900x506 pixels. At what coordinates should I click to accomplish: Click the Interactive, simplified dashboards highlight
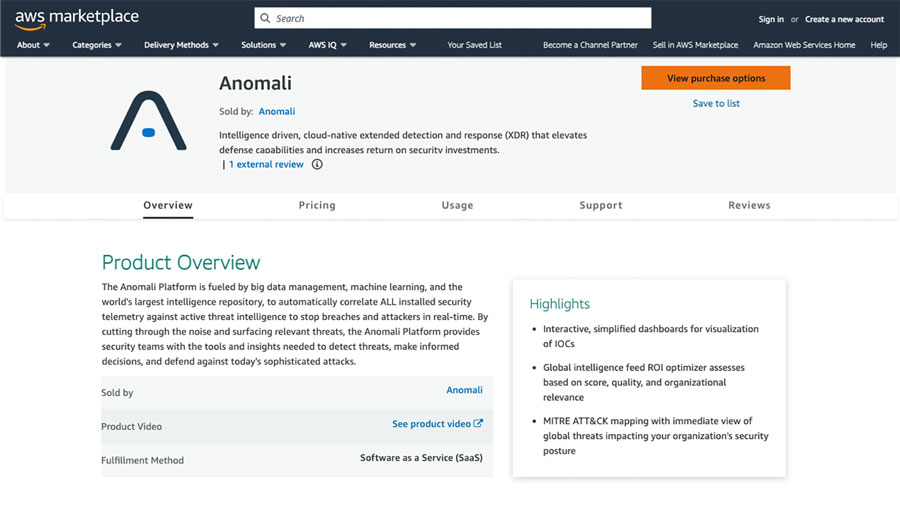coord(651,336)
